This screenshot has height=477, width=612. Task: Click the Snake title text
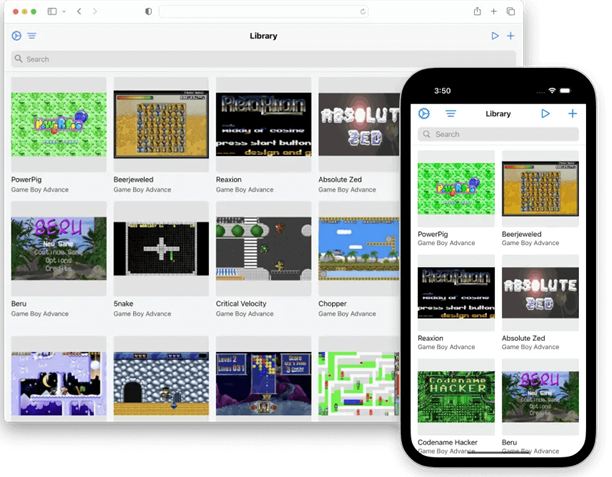(x=123, y=304)
